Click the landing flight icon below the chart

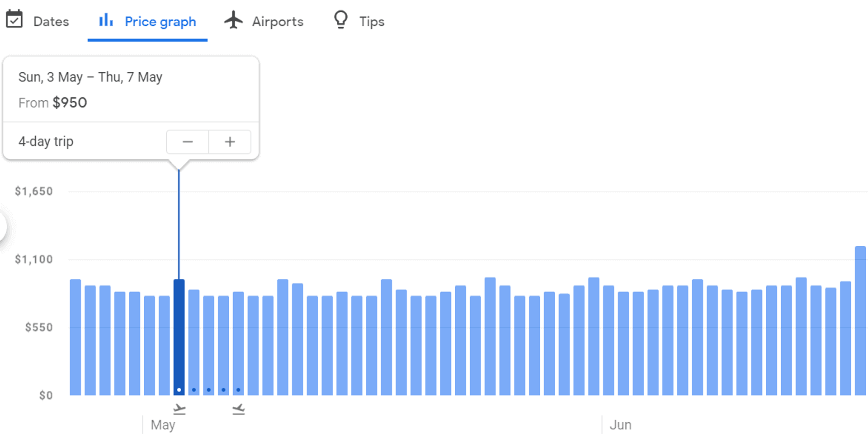239,408
